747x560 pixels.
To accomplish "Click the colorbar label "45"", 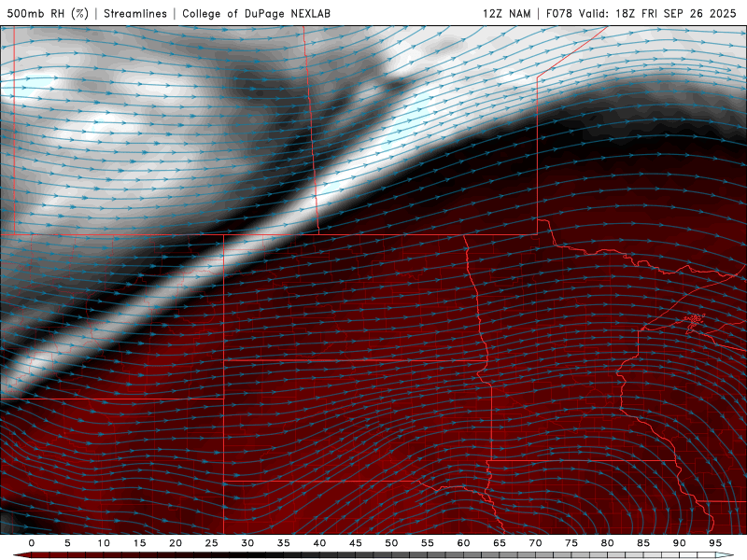I will [356, 543].
